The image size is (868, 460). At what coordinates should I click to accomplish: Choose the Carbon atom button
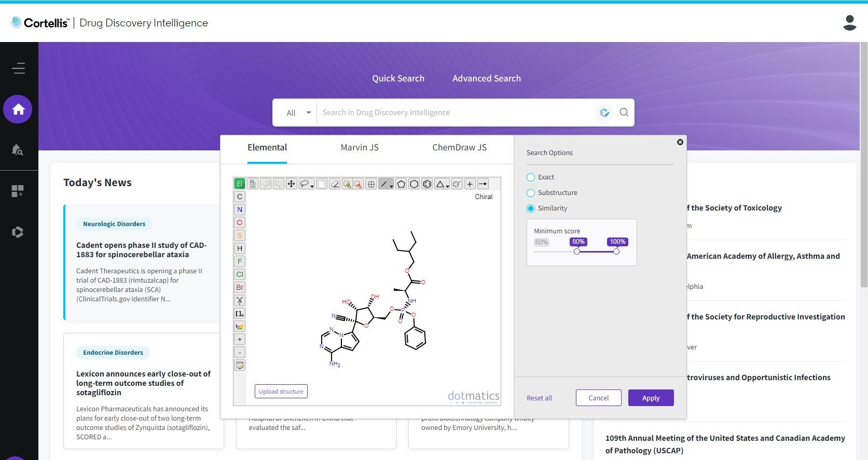pyautogui.click(x=240, y=197)
